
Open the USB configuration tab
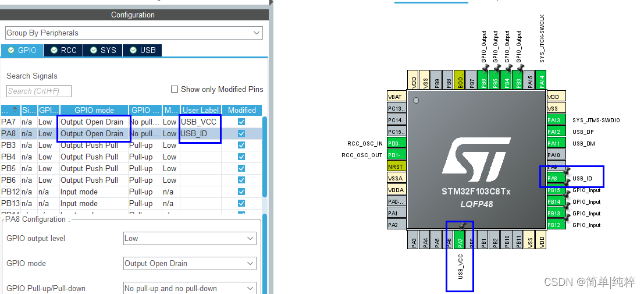point(143,50)
